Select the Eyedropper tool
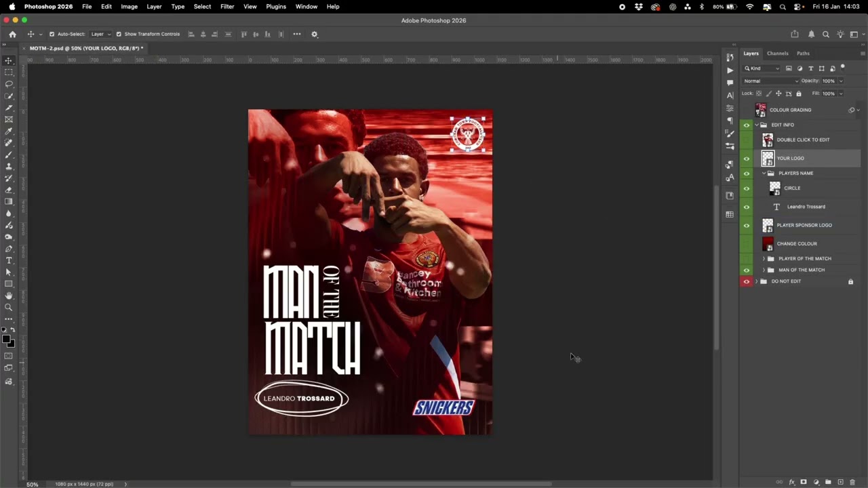 (x=9, y=131)
